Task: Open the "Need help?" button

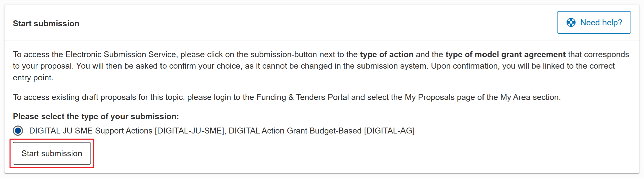Action: 594,22
